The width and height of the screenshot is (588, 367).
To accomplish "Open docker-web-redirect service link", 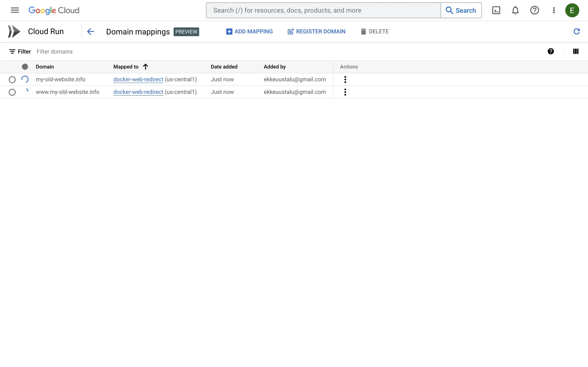I will [138, 79].
